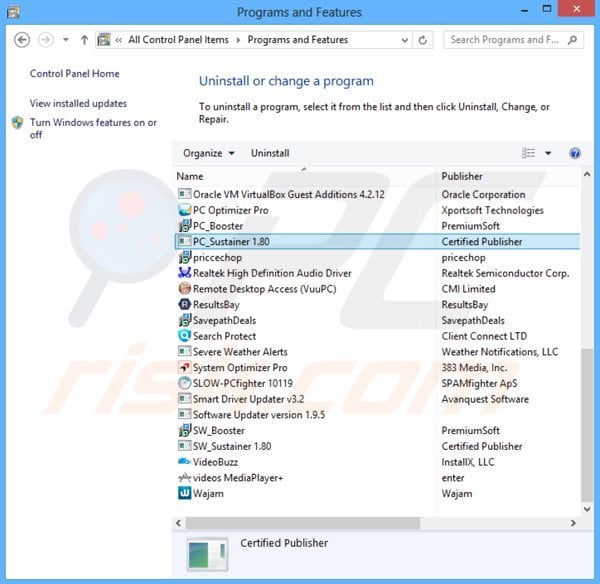Image resolution: width=600 pixels, height=584 pixels.
Task: Select SW_Sustainer 1.80 icon
Action: pyautogui.click(x=184, y=446)
